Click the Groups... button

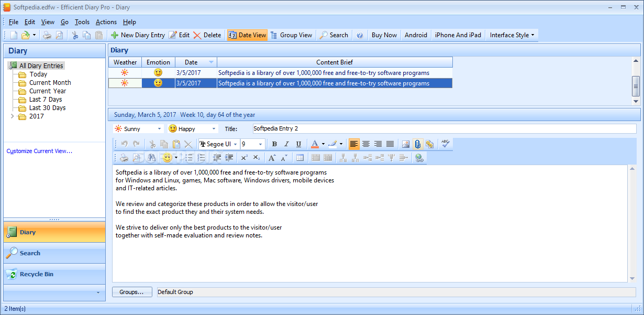click(x=132, y=292)
